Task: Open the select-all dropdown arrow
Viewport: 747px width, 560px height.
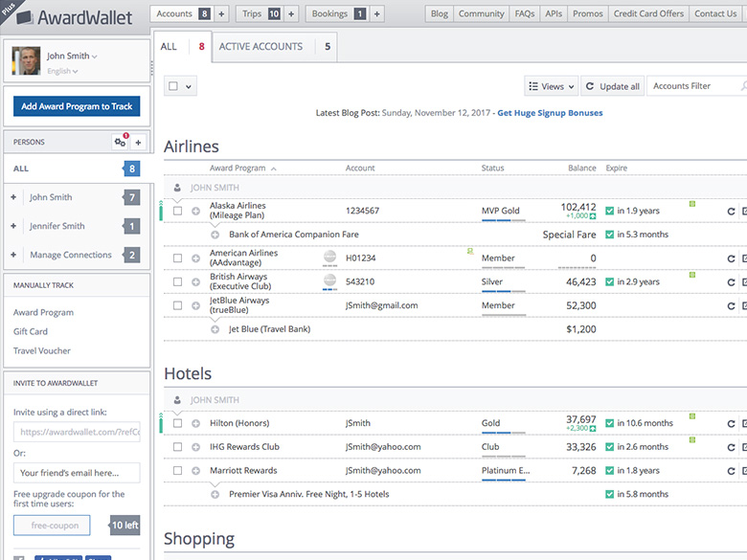Action: pos(189,87)
